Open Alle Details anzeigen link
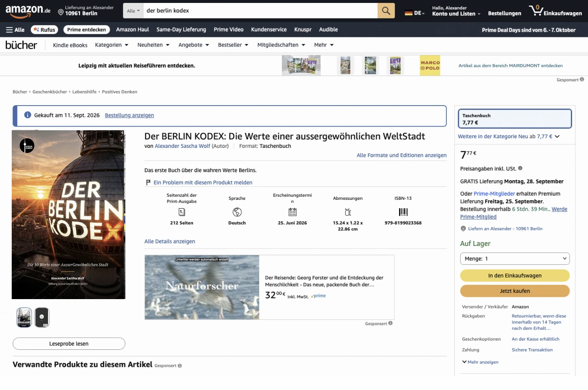This screenshot has height=390, width=588. [170, 242]
